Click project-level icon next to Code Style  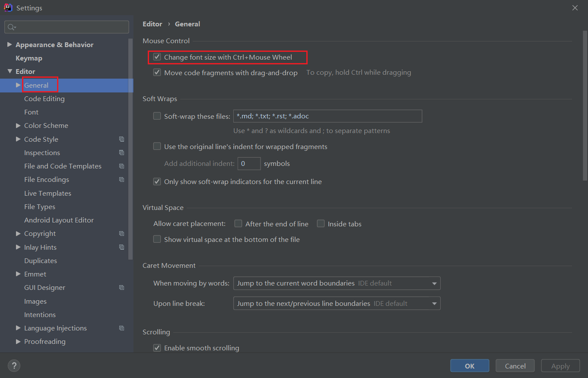[x=121, y=139]
